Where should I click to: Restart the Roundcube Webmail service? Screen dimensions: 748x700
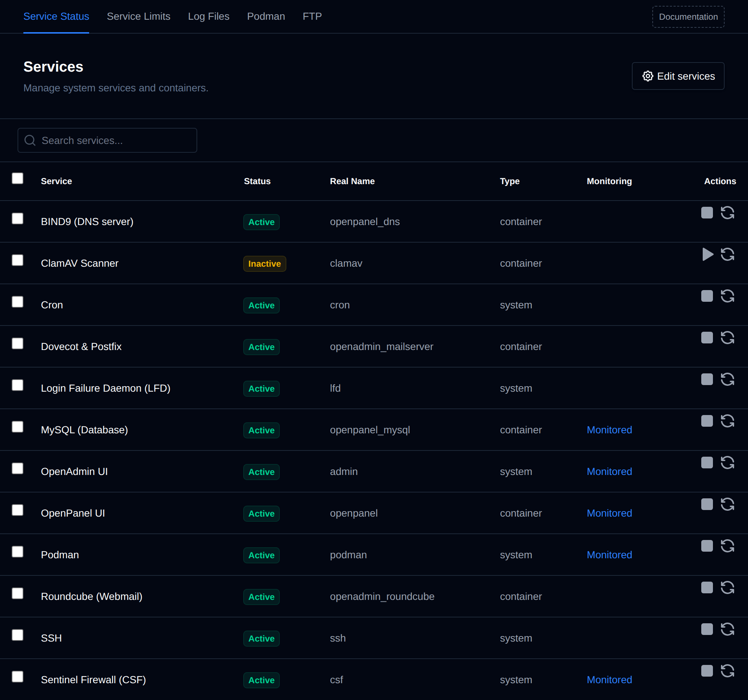click(727, 587)
